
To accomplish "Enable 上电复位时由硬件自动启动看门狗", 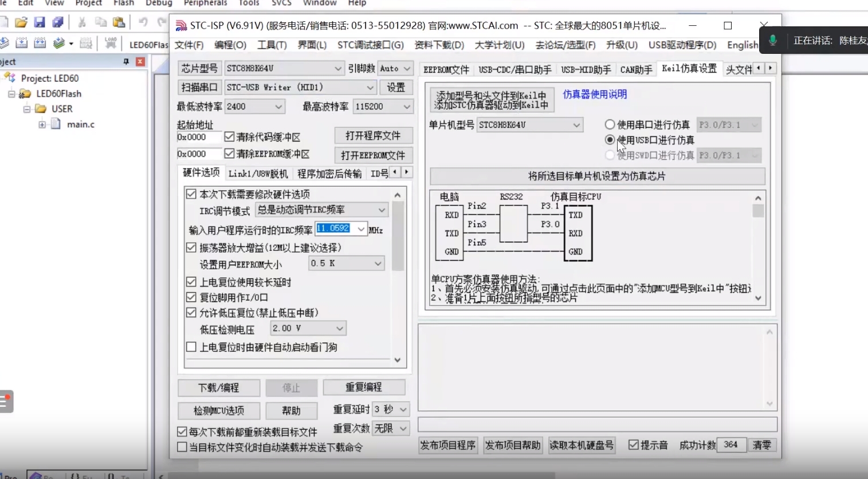I will pos(191,347).
